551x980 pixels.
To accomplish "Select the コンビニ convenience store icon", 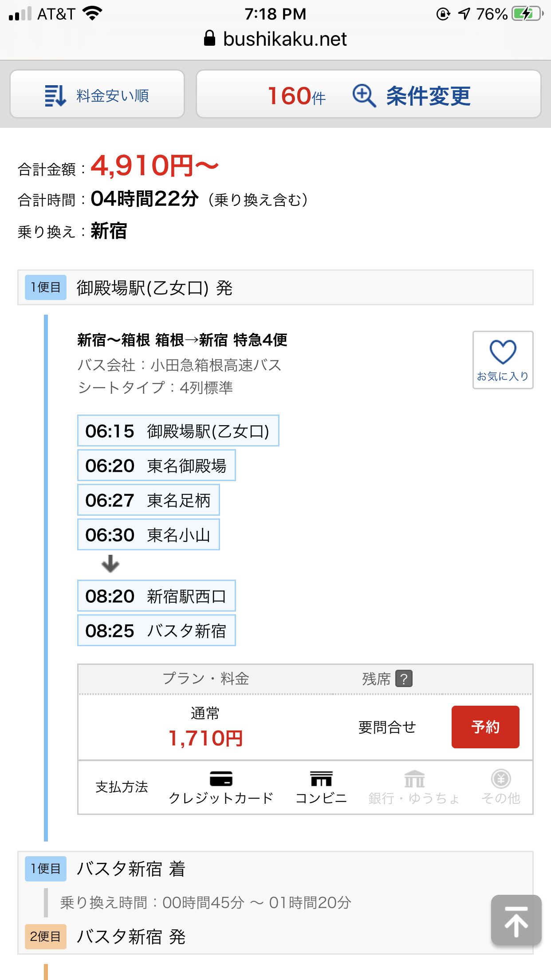I will (321, 779).
